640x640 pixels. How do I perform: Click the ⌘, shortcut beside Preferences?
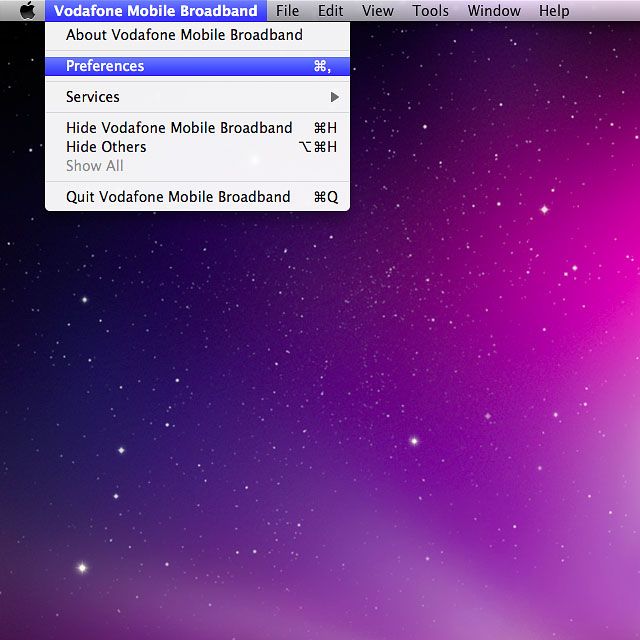[x=322, y=66]
